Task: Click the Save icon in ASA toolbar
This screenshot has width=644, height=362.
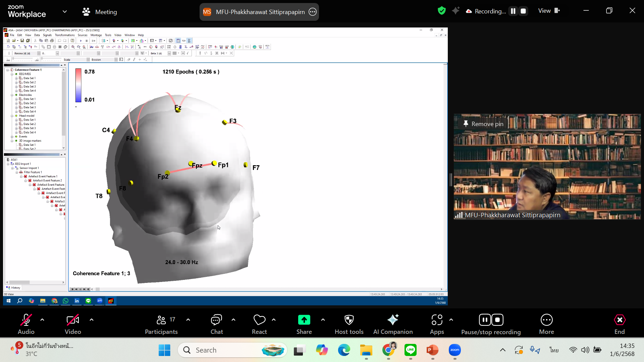Action: (22, 41)
